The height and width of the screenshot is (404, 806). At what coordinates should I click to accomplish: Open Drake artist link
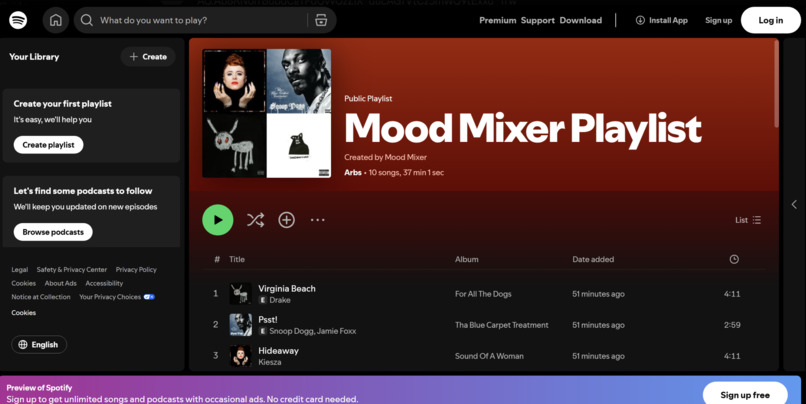[280, 300]
